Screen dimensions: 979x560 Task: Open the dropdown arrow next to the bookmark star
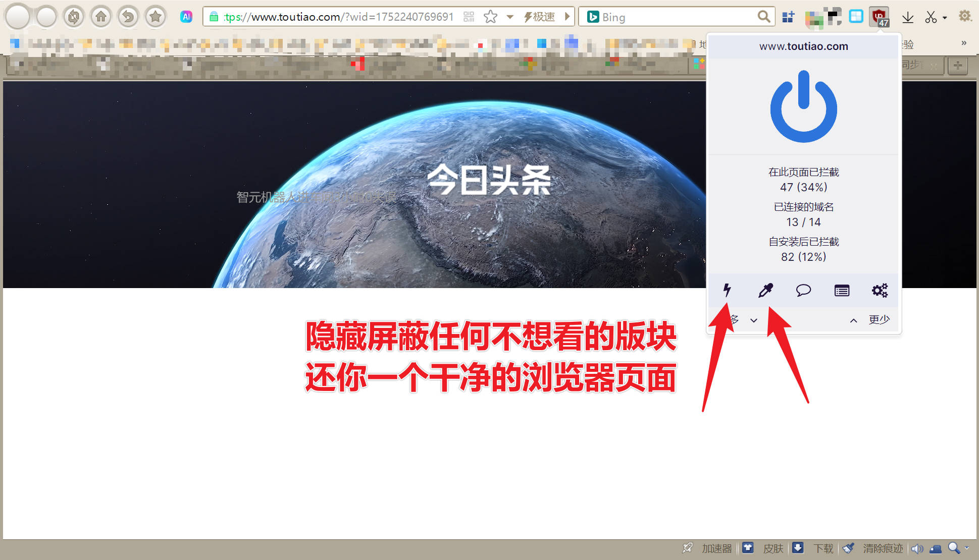[x=510, y=17]
